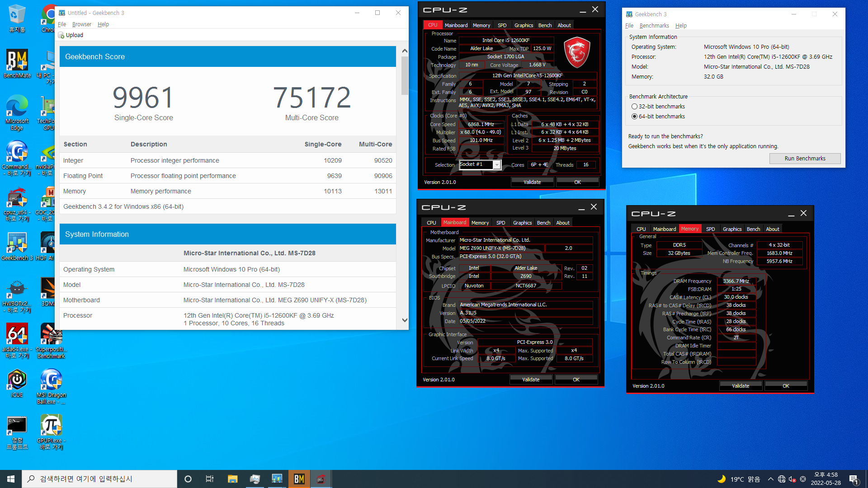Open Browser menu in Geekbench results window
The height and width of the screenshot is (488, 868).
[82, 24]
